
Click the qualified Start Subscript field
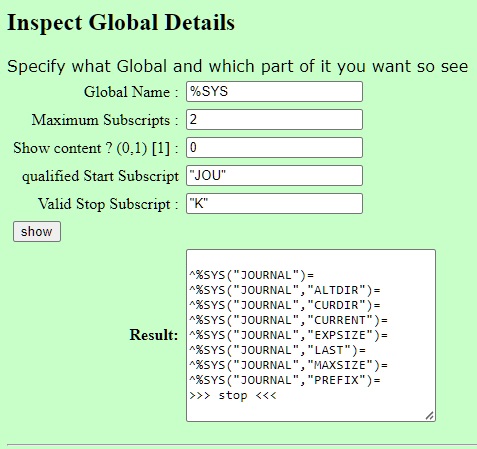[274, 175]
